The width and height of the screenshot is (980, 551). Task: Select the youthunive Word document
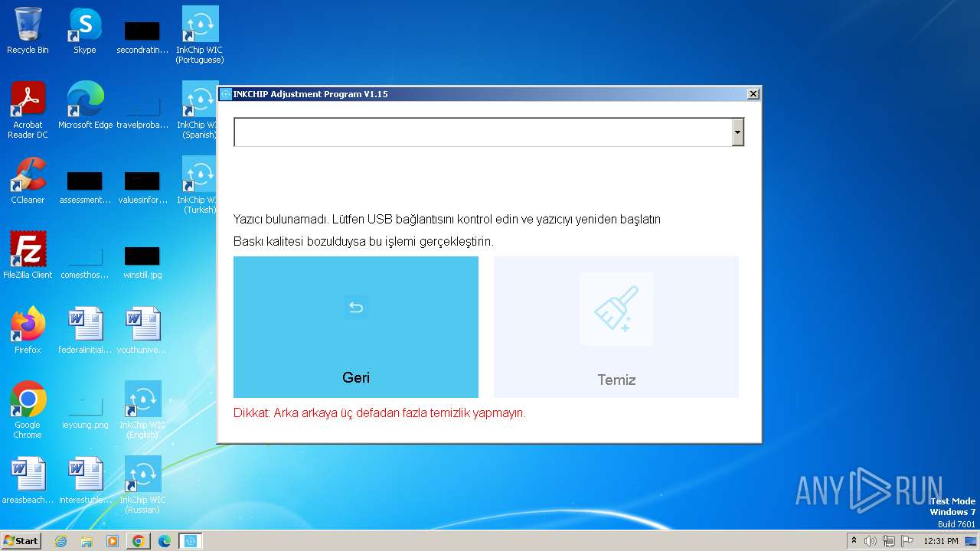142,331
